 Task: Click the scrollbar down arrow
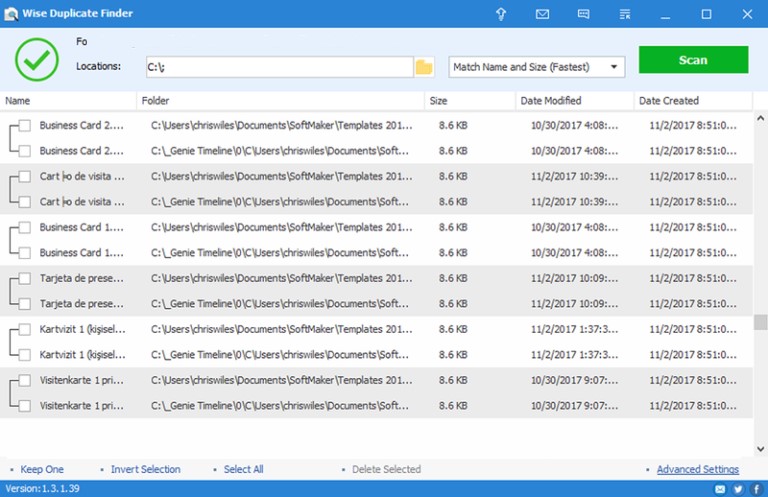761,449
